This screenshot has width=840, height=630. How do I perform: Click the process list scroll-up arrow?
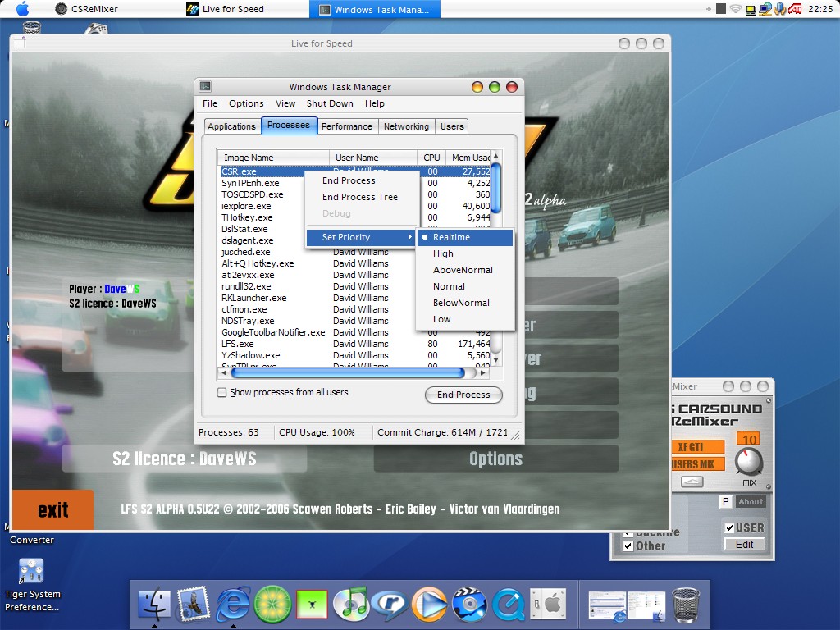point(496,156)
